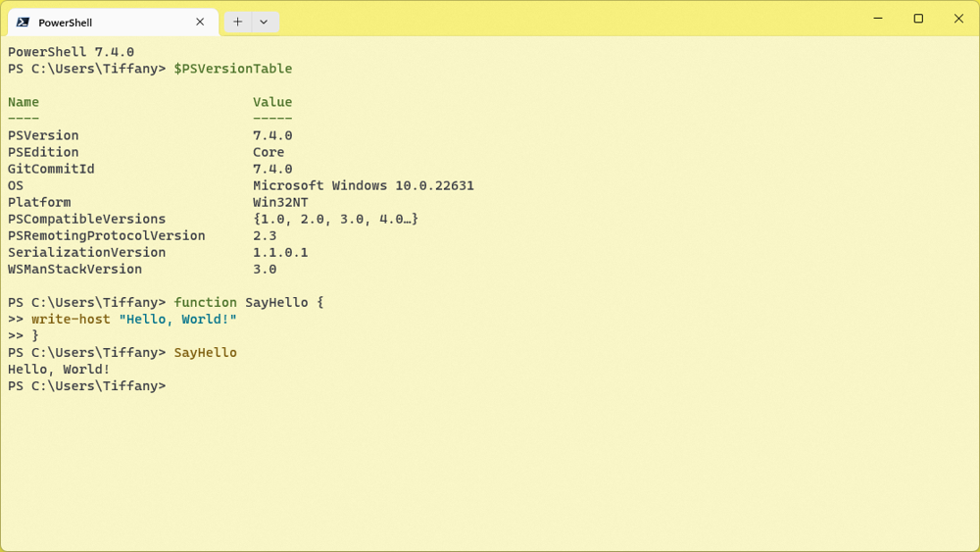Viewport: 980px width, 552px height.
Task: Click the $PSVersionTable command text
Action: coord(232,69)
